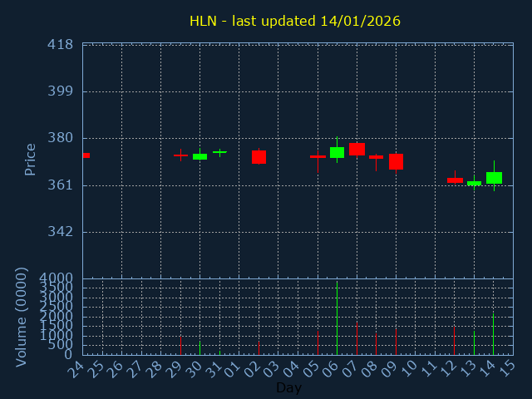The image size is (532, 399).
Task: Click the 342 price axis label
Action: coord(61,231)
